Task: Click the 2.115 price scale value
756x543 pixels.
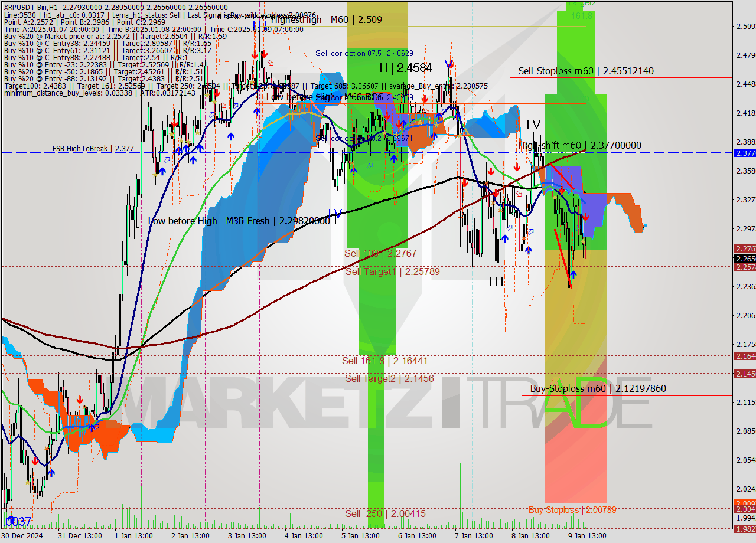Action: (745, 402)
